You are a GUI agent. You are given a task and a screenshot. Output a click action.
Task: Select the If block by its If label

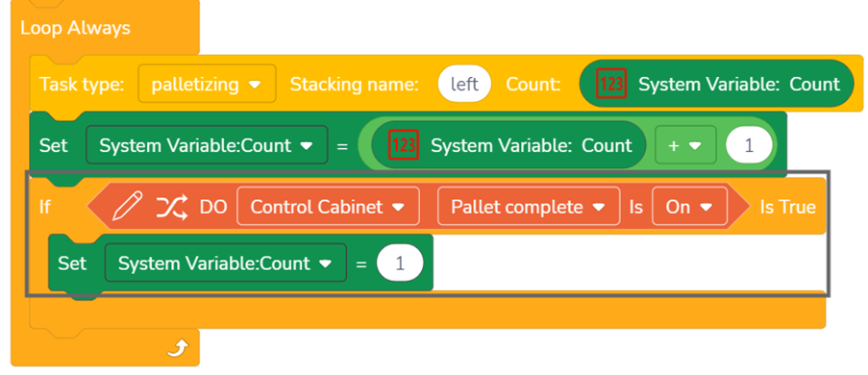45,207
